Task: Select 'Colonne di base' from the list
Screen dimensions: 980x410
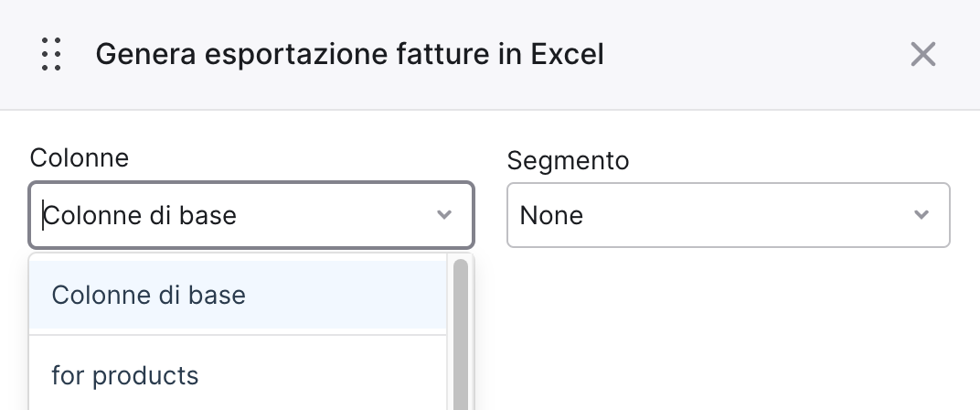Action: click(148, 295)
